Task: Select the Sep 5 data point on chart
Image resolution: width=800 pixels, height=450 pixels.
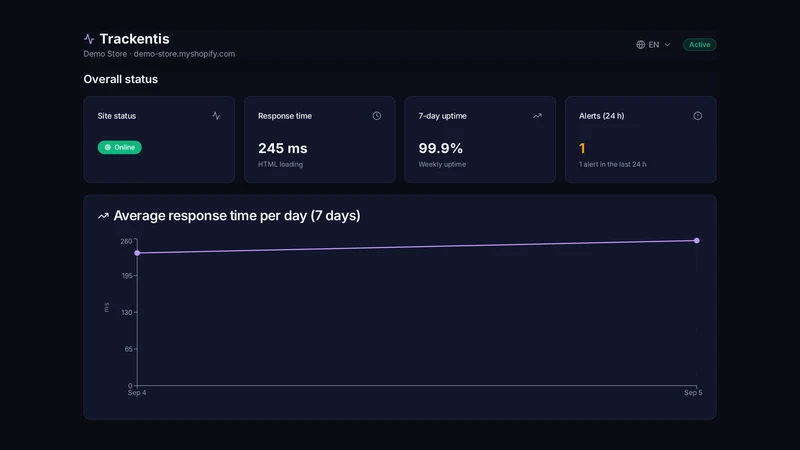Action: pos(696,240)
